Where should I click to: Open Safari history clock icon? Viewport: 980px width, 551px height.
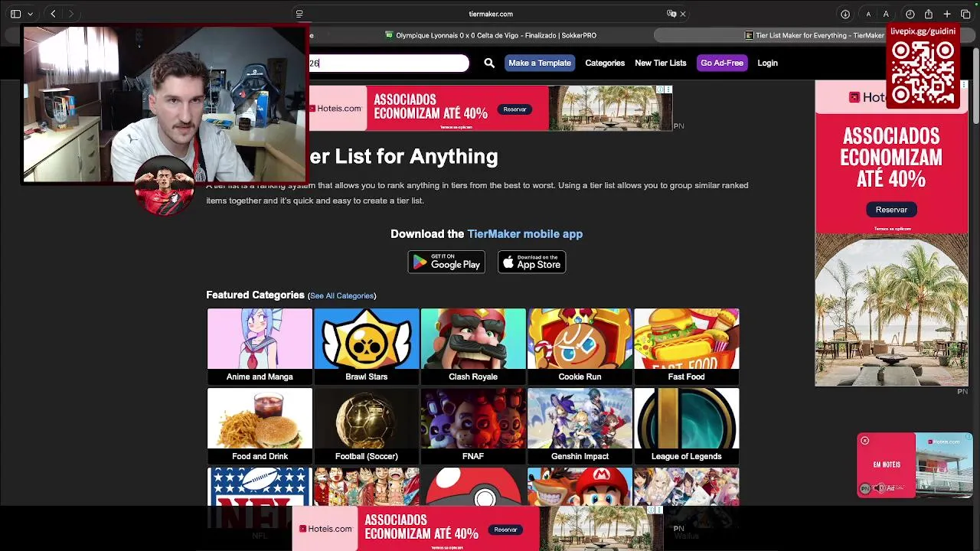(910, 14)
